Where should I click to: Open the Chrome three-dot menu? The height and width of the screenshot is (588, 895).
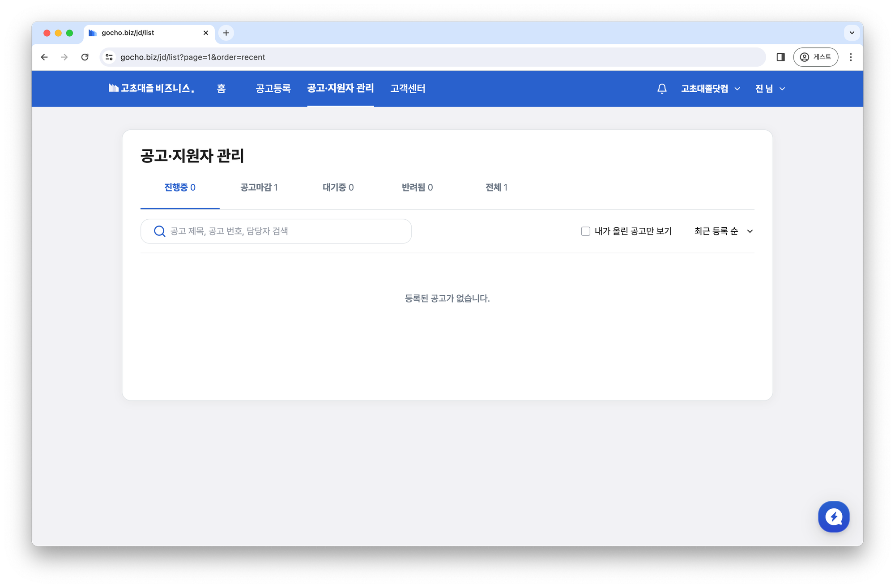coord(851,57)
